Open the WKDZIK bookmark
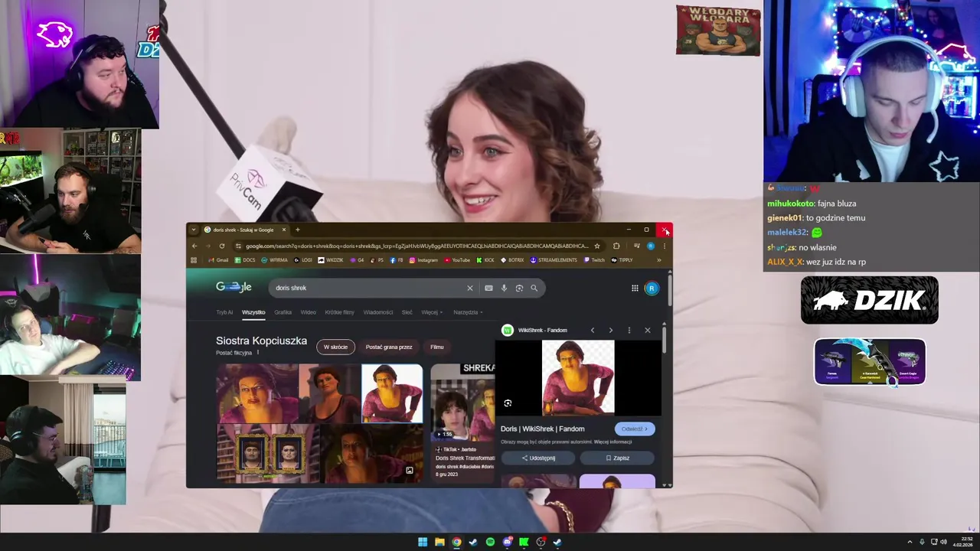Viewport: 980px width, 551px height. click(x=331, y=260)
